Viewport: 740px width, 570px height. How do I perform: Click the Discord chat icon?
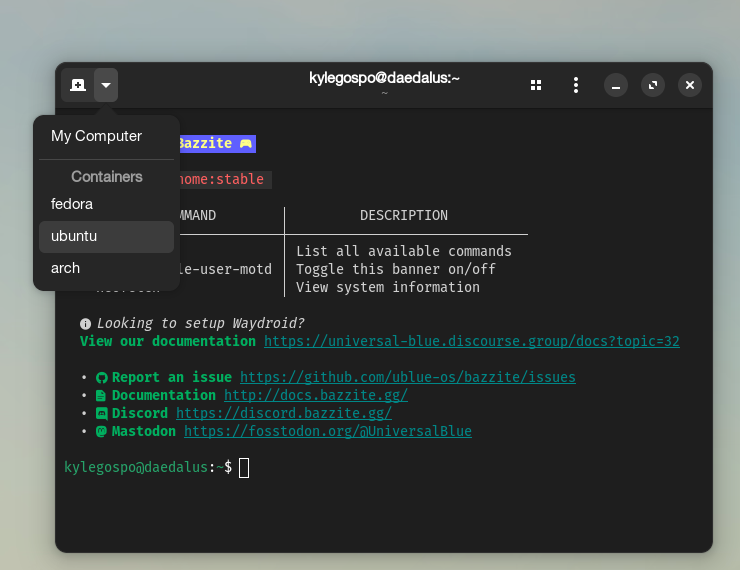tap(101, 414)
